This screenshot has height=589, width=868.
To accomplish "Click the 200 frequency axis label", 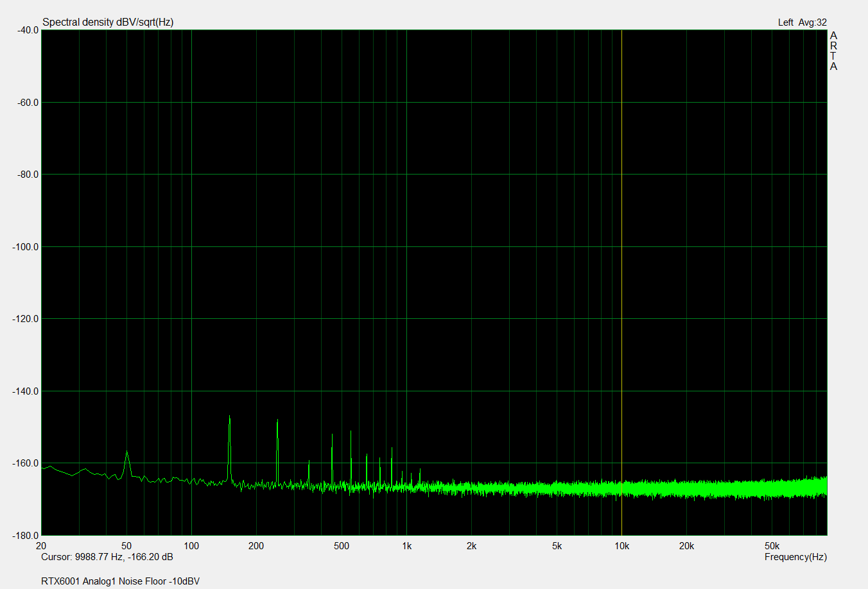I will click(x=256, y=546).
